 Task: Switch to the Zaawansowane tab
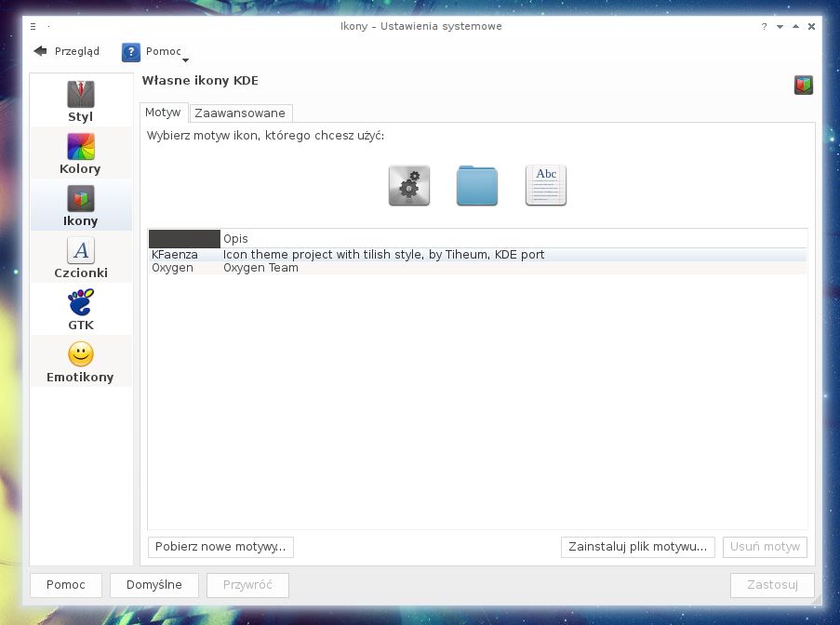click(x=240, y=113)
